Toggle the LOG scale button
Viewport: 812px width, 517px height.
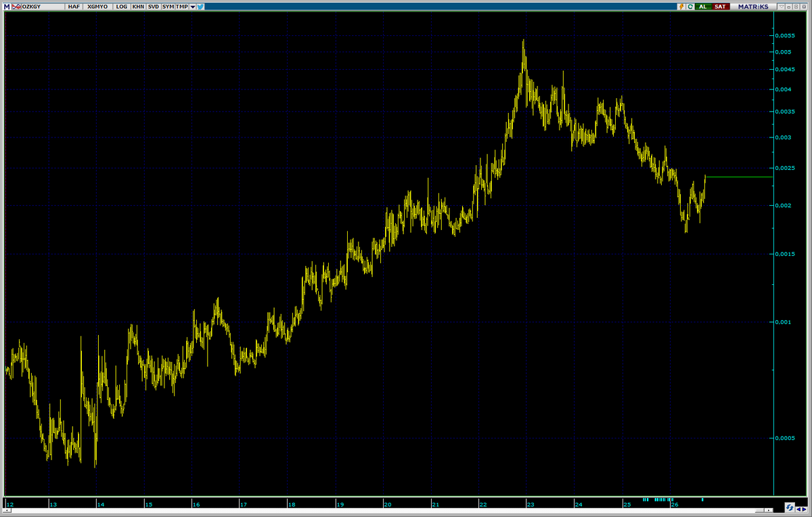click(122, 7)
